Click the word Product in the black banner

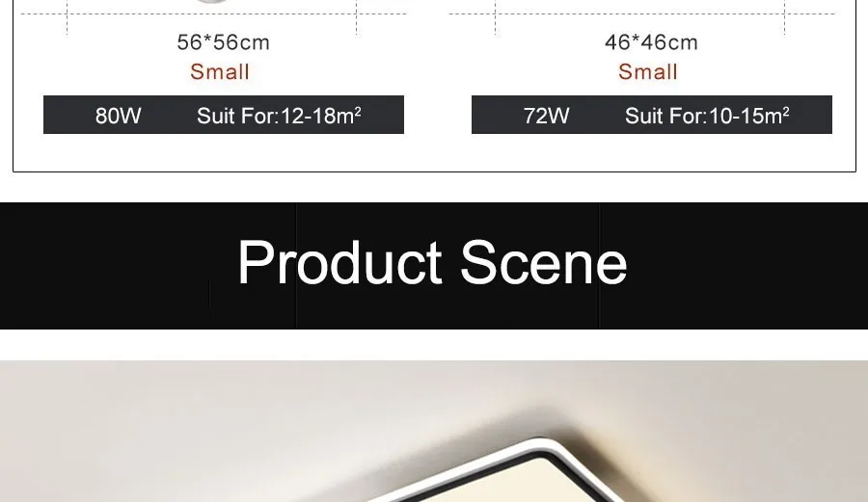click(x=339, y=263)
